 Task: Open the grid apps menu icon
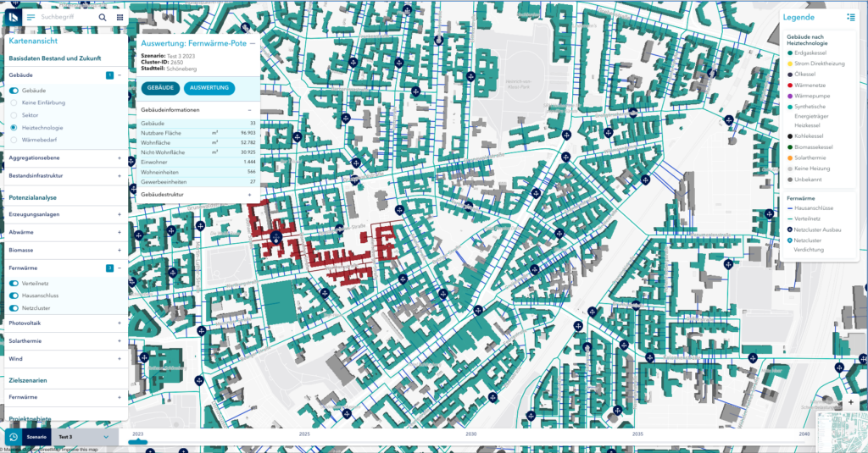coord(120,17)
